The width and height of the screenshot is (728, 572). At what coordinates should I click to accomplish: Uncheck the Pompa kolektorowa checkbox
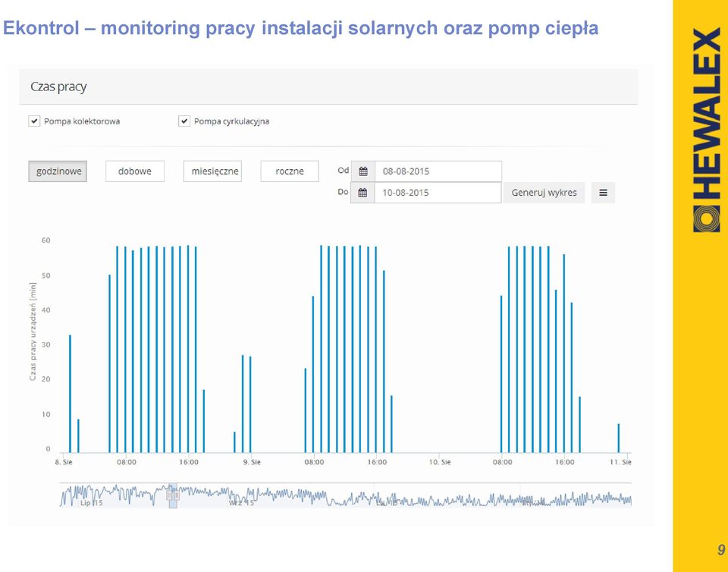(x=34, y=121)
